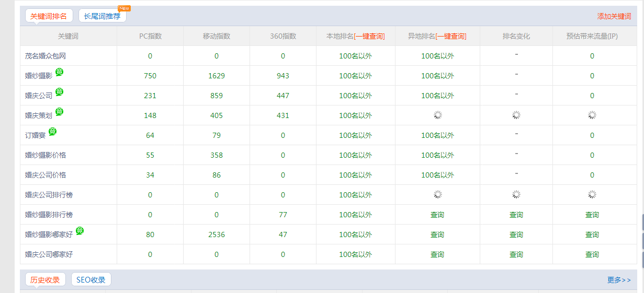Click 查询 under 预估流量 for 婚纱摄影哪家好
This screenshot has width=644, height=293.
pyautogui.click(x=592, y=235)
